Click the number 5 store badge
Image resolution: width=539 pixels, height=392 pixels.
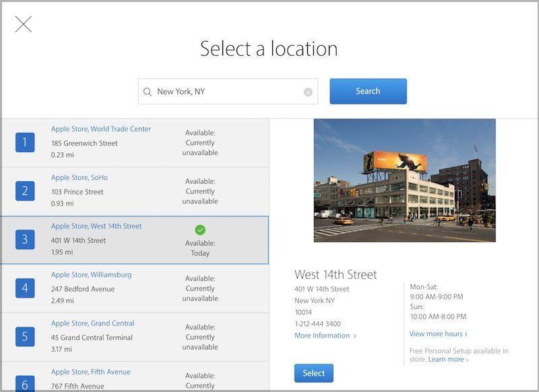pos(25,336)
